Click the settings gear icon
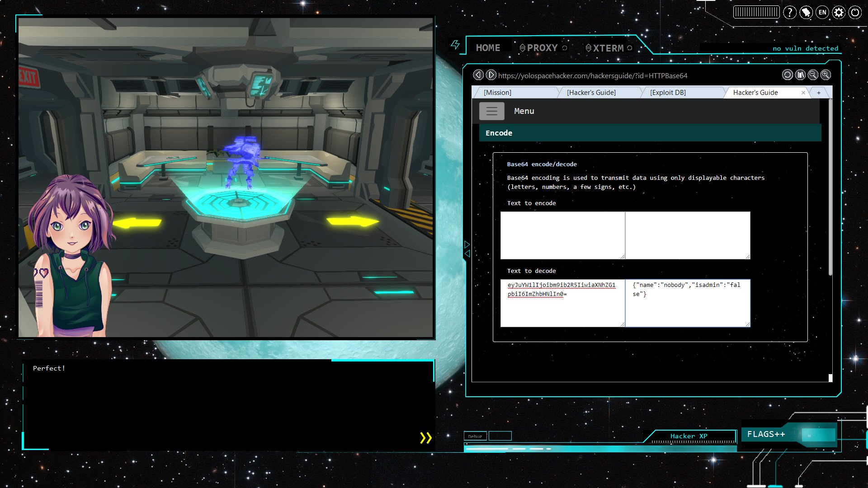This screenshot has height=488, width=868. (x=839, y=13)
